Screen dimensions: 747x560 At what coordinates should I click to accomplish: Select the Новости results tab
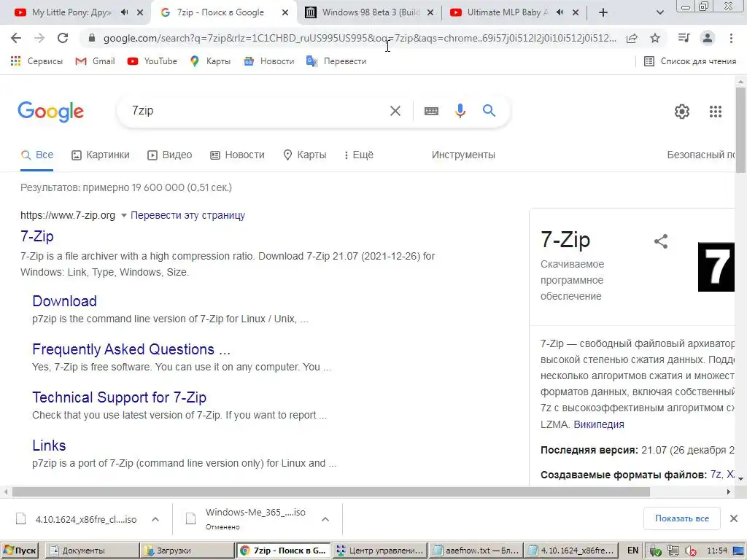pos(237,155)
